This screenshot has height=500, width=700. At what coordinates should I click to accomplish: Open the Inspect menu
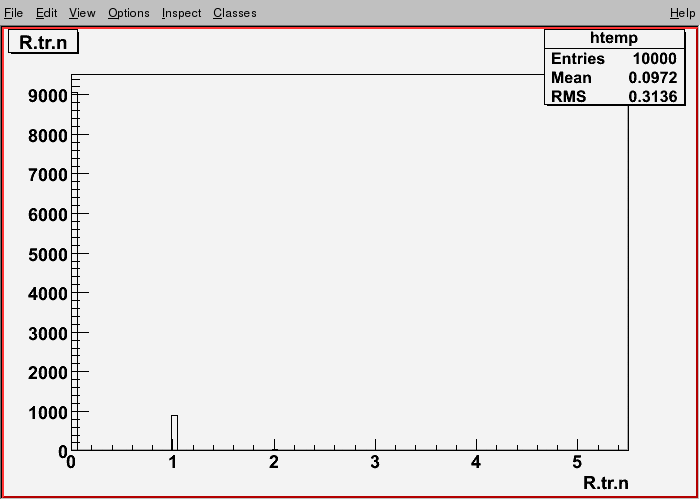pos(181,13)
